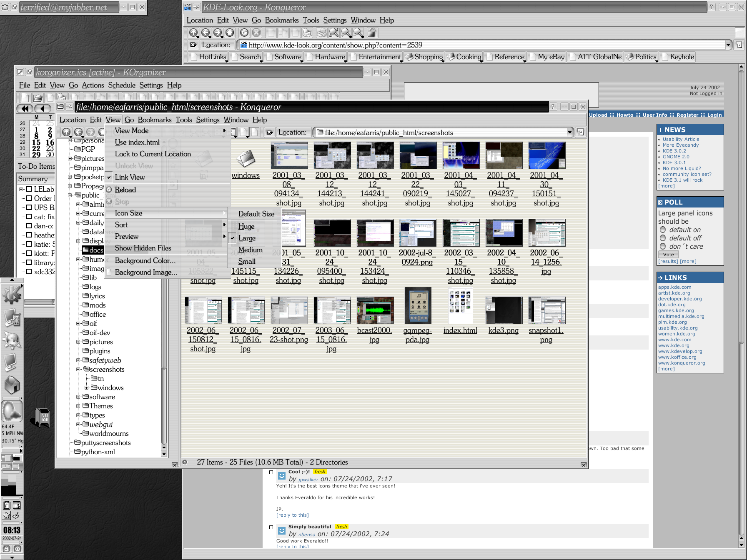Click Print icon in KDE-Look Konqueror toolbar
Viewport: 747px width, 560px height.
pos(307,32)
